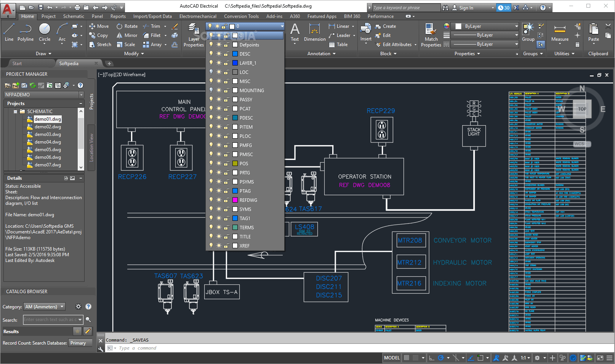Open the Match Properties tool

point(431,35)
